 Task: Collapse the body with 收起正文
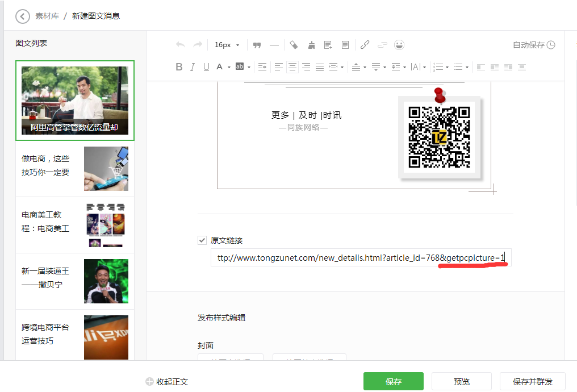point(167,382)
